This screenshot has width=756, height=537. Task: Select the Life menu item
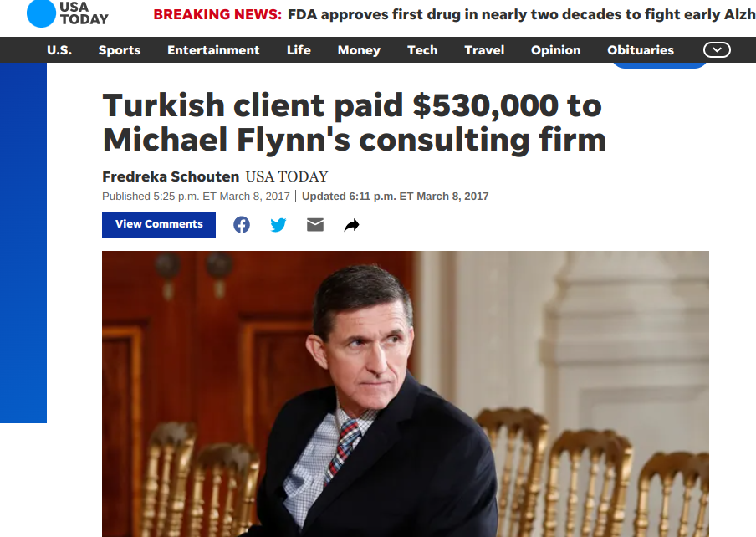tap(299, 50)
